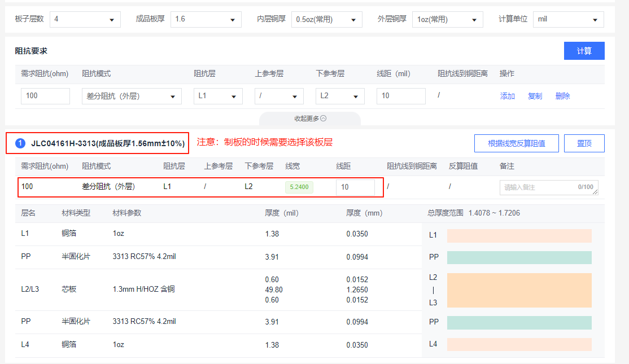Screen dimensions: 629x364
Task: Click the numbered circle icon before JLC04161H-3313
Action: (20, 143)
